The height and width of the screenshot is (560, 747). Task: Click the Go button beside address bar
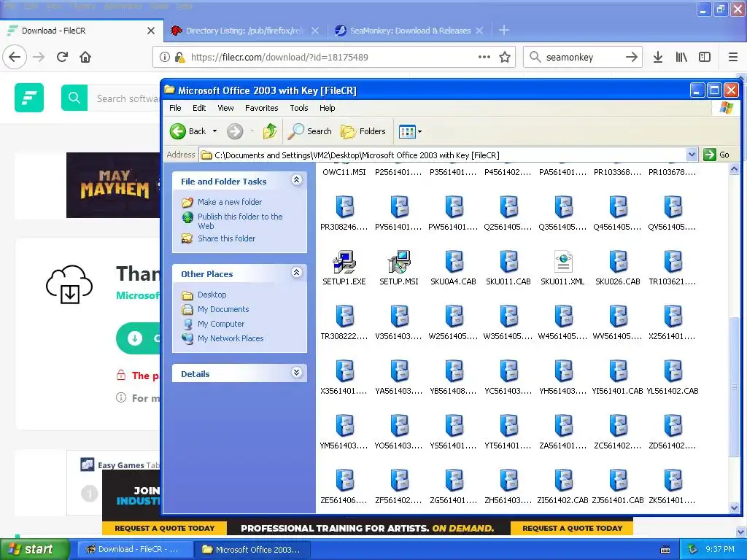click(717, 155)
